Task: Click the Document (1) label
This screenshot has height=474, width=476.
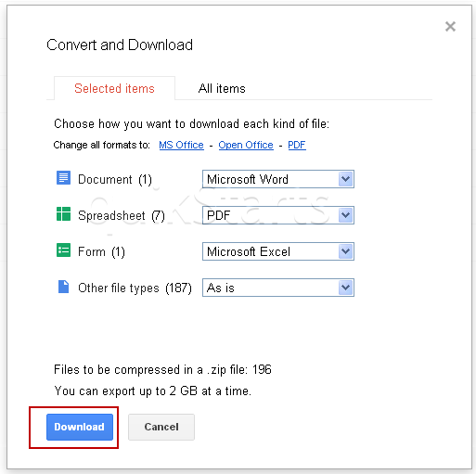Action: pyautogui.click(x=115, y=179)
